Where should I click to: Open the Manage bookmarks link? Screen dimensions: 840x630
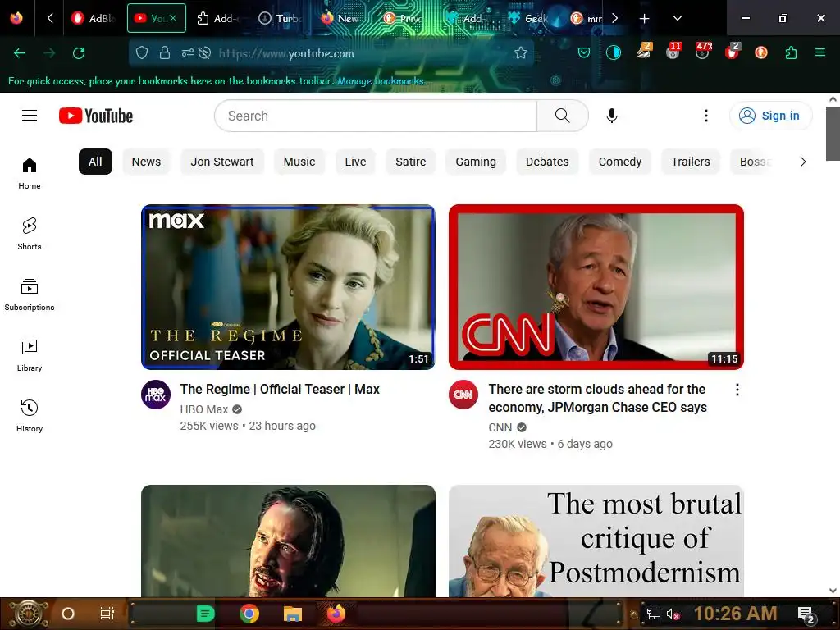pyautogui.click(x=381, y=81)
